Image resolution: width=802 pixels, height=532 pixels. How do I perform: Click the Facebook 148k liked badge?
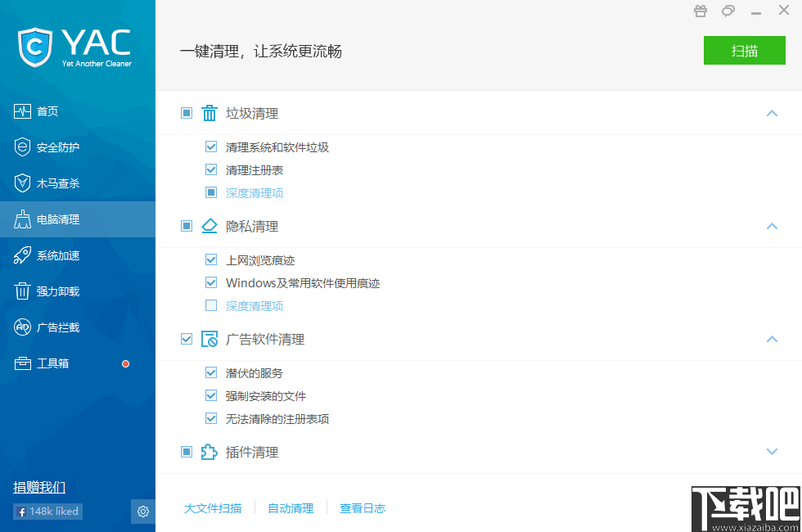pos(47,511)
